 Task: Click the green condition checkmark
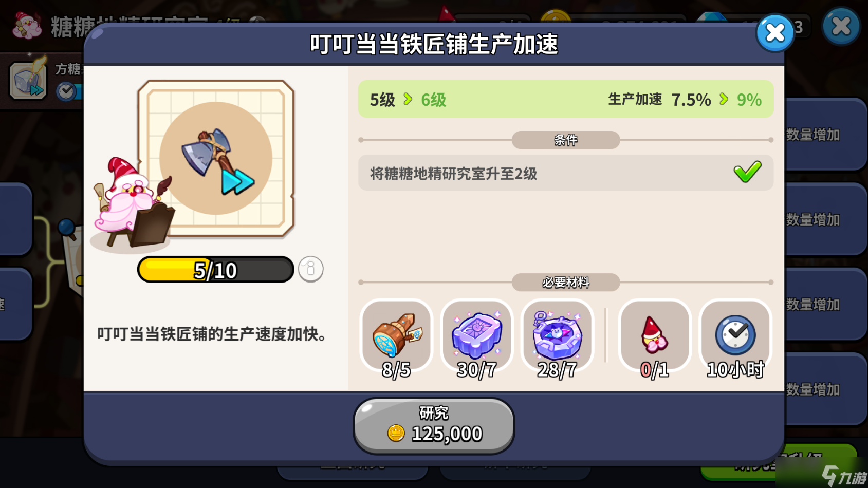(x=747, y=172)
